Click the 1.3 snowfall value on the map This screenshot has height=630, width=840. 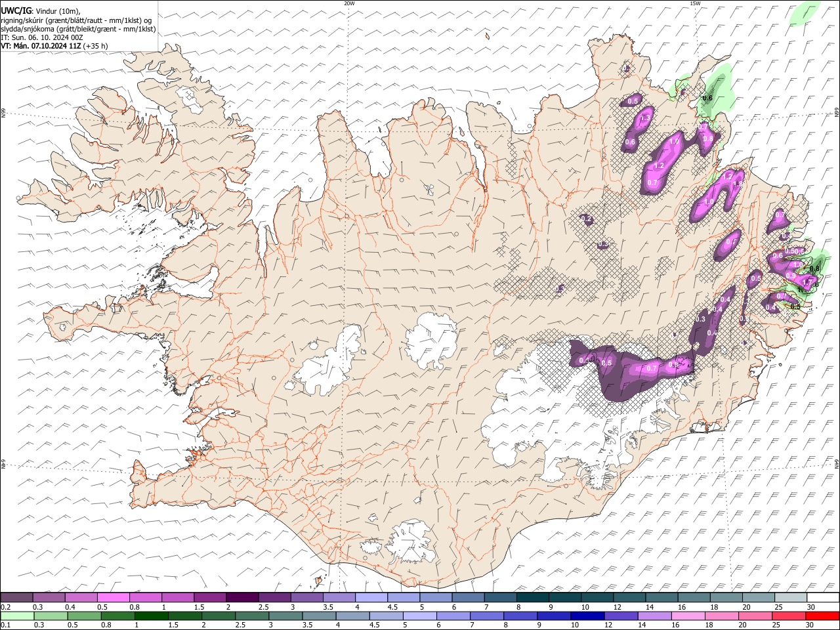tap(644, 118)
